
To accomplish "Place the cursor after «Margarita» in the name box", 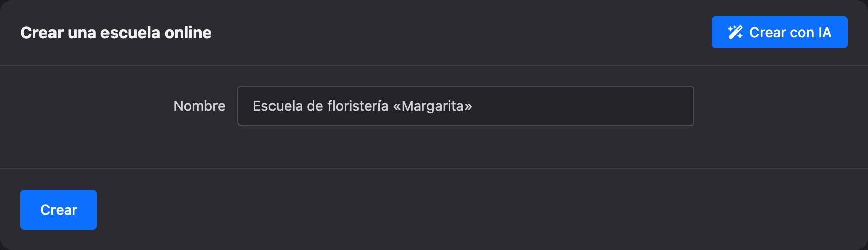I will (473, 106).
